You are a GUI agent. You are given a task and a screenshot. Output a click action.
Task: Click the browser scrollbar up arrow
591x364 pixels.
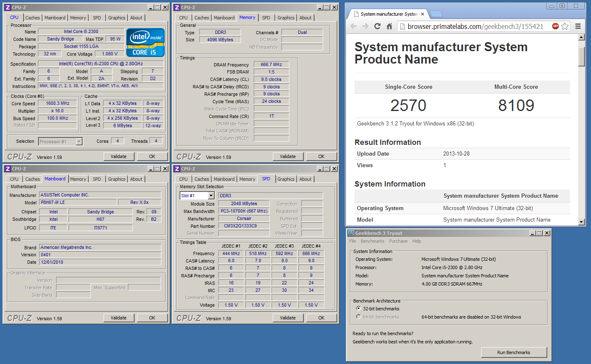click(x=582, y=37)
